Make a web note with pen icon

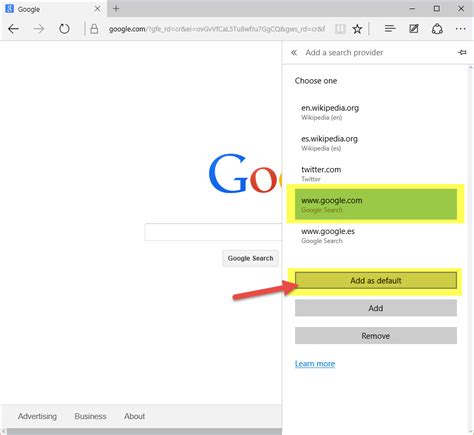[x=414, y=29]
